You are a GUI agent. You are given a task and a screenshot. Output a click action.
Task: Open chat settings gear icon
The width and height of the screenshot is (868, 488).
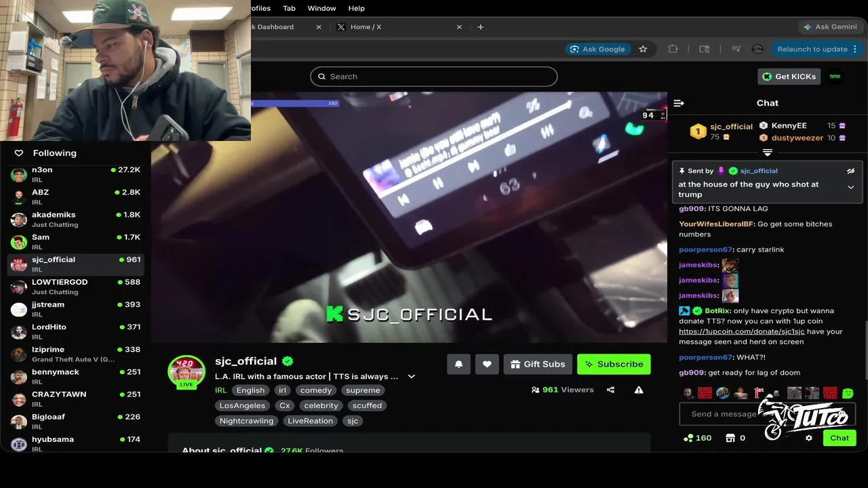coord(809,438)
